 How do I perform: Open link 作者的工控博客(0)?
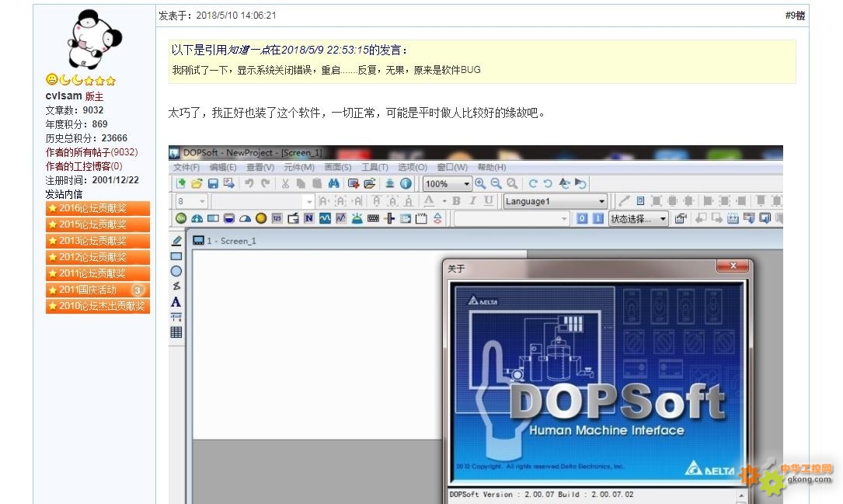84,166
